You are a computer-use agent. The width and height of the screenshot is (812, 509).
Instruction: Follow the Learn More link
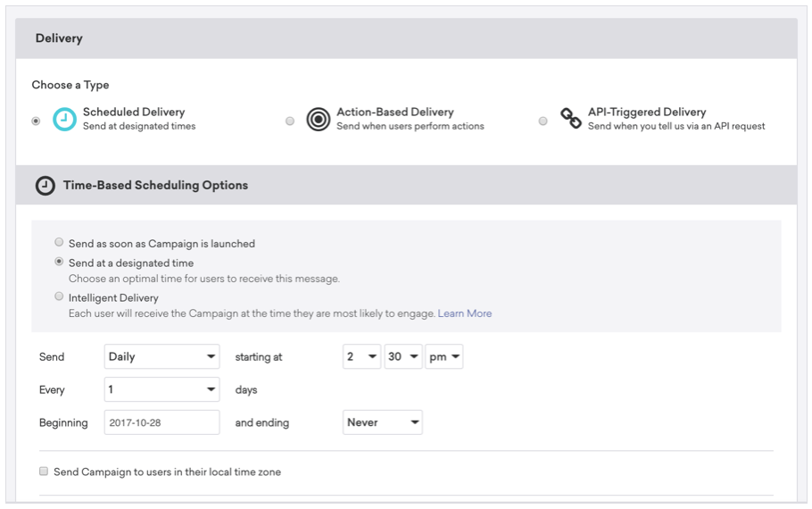(x=465, y=313)
